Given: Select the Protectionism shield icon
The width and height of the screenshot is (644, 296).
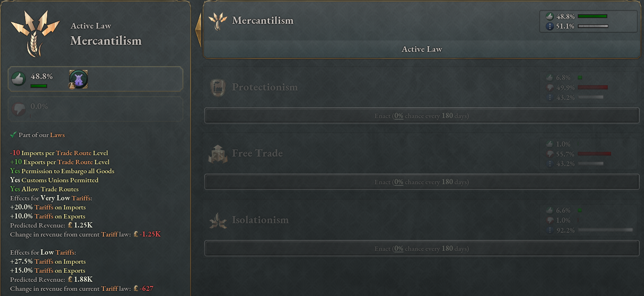Looking at the screenshot, I should pos(218,87).
